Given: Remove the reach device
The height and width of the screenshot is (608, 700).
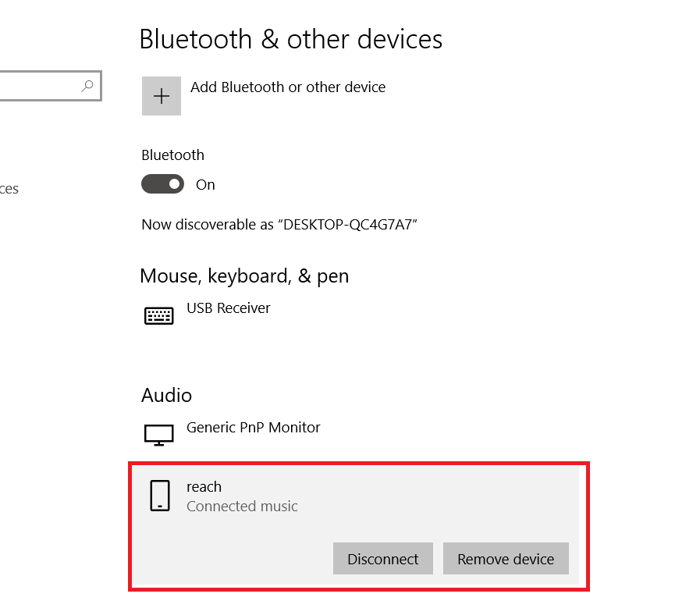Looking at the screenshot, I should 506,559.
